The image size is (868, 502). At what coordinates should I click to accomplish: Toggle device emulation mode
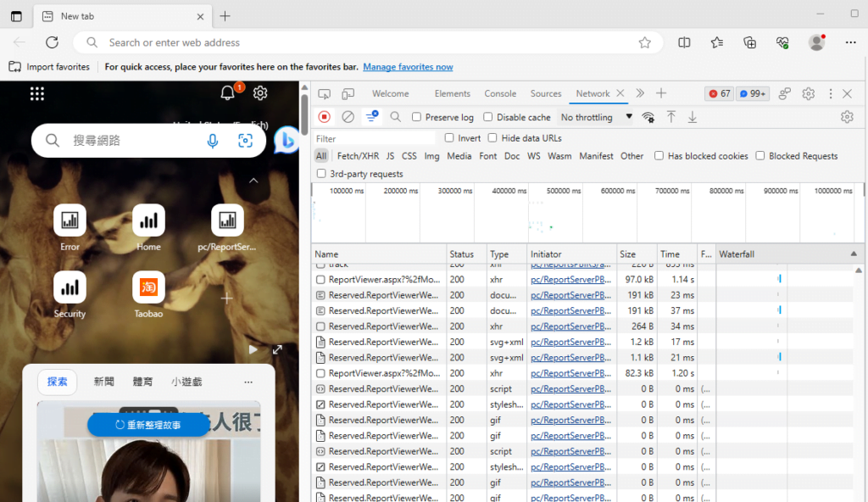coord(348,93)
